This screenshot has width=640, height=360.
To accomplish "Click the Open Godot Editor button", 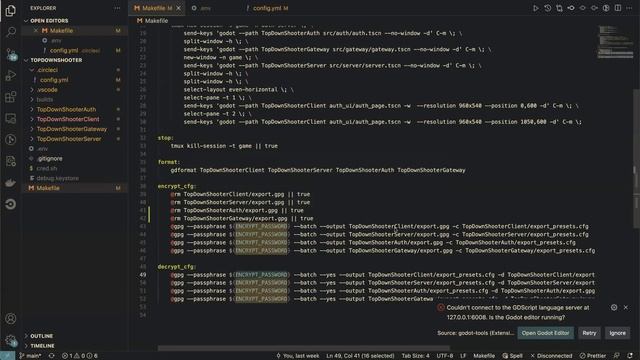I will (545, 333).
